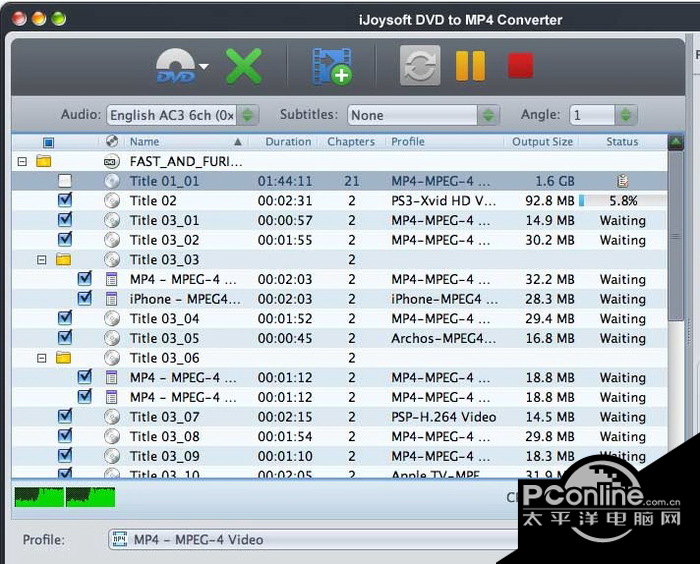Click the 1.6 GB output size cell
Image resolution: width=700 pixels, height=564 pixels.
coord(554,181)
